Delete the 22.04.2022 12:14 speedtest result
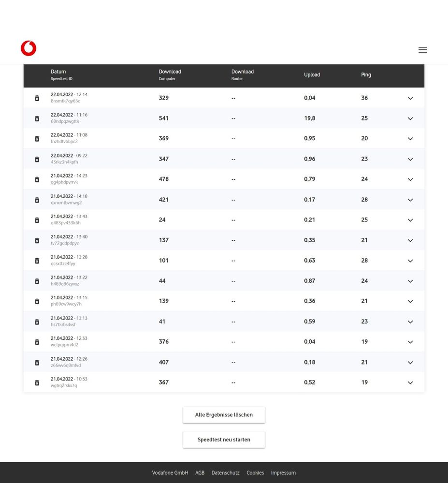The width and height of the screenshot is (448, 483). (37, 98)
